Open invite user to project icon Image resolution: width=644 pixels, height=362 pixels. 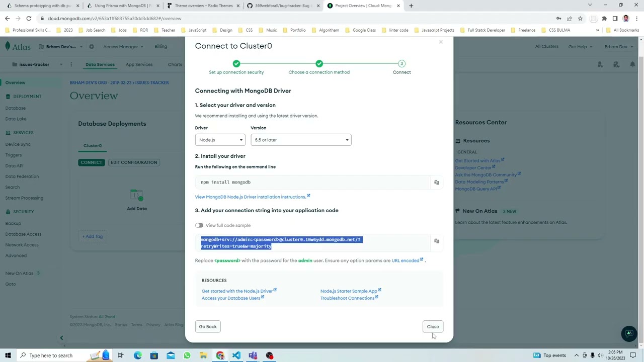[x=600, y=64]
